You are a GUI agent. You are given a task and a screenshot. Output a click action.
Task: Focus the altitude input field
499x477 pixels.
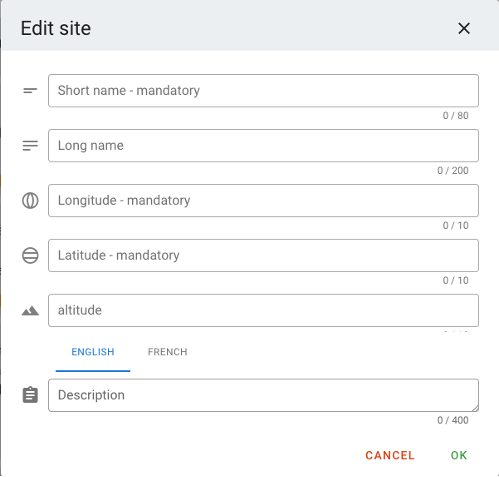[263, 310]
